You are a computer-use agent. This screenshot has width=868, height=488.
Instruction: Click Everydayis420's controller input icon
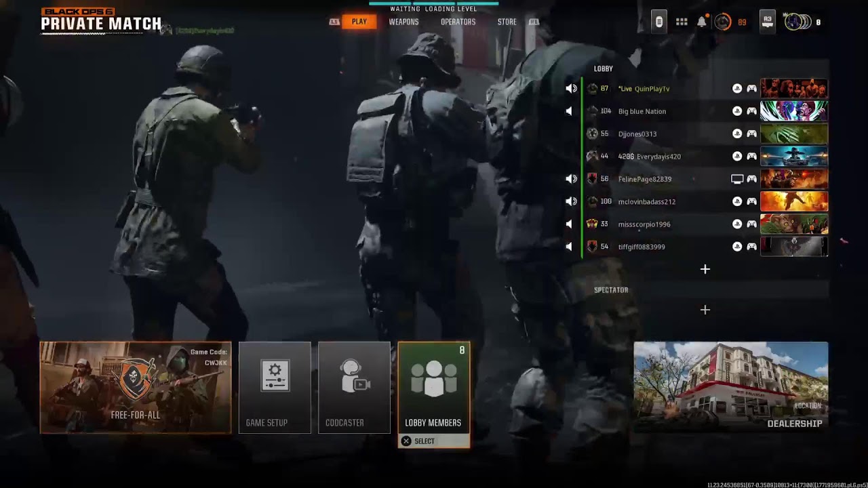point(752,157)
